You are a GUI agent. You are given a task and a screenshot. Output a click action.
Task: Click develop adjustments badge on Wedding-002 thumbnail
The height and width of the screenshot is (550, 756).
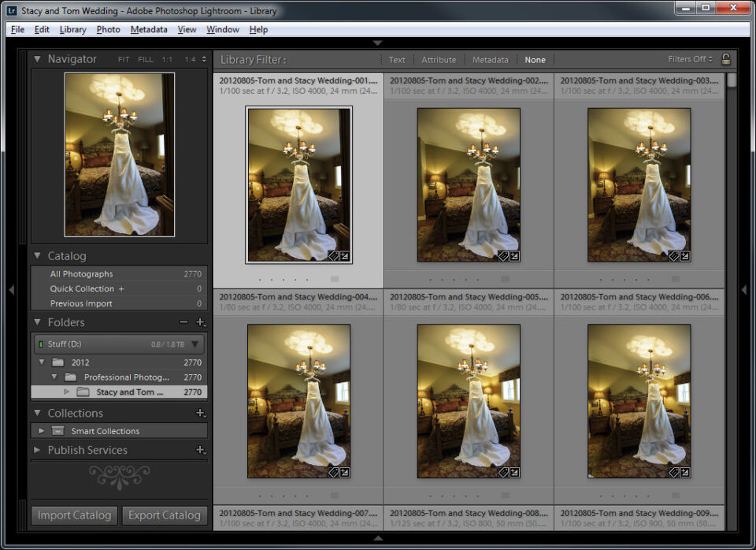[x=514, y=255]
